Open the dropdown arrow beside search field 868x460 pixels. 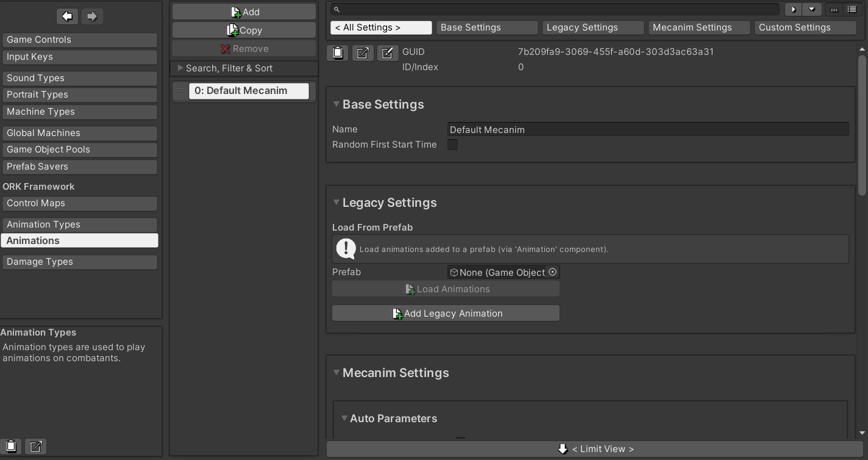click(811, 9)
